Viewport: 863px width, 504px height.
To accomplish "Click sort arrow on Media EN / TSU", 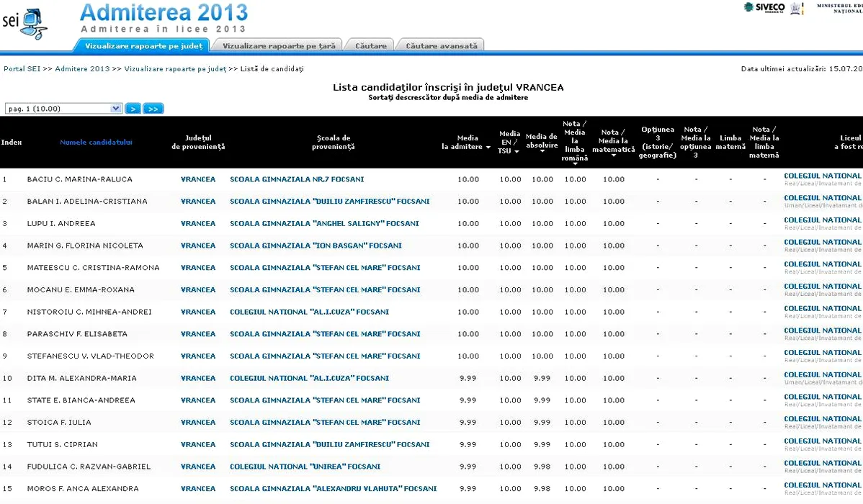I will pos(516,151).
